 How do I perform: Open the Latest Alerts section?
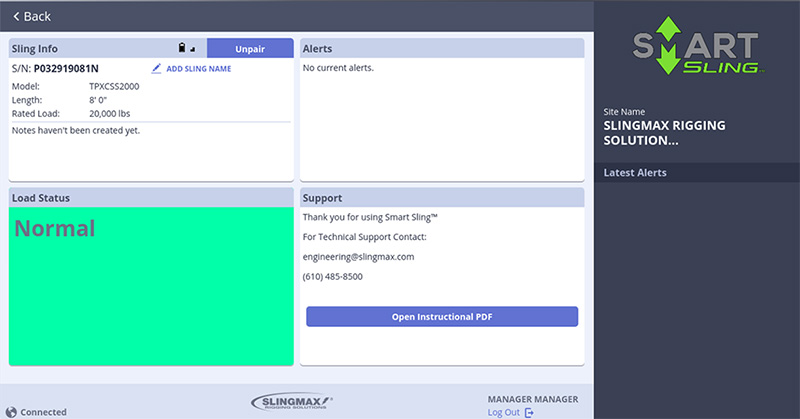(x=696, y=172)
